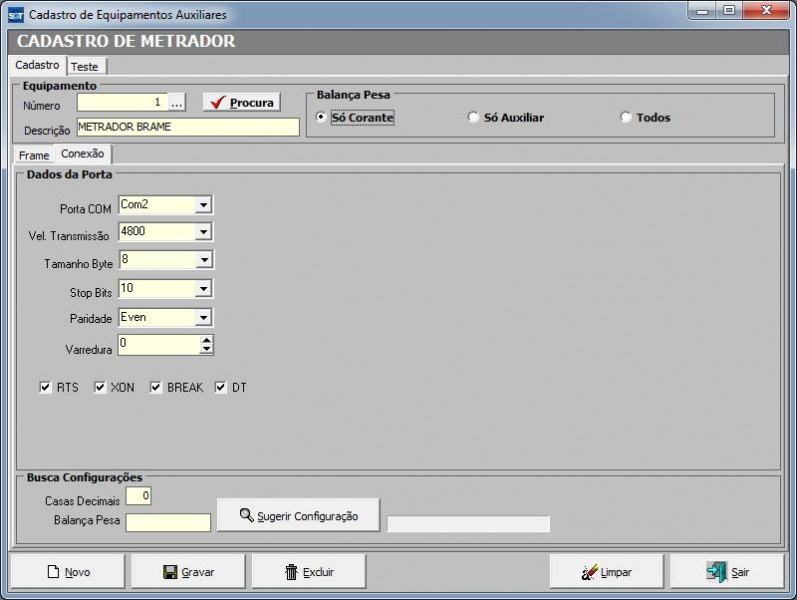Switch to the Teste tab
The width and height of the screenshot is (797, 600).
click(x=86, y=66)
